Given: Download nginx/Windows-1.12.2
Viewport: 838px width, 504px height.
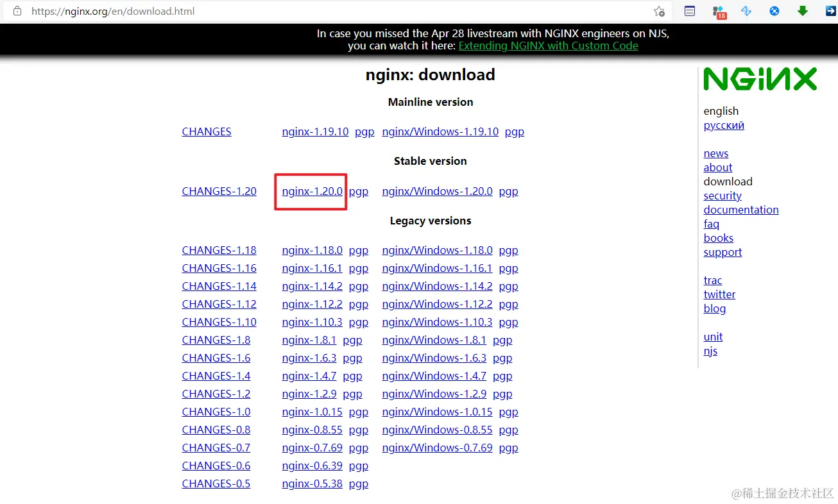Looking at the screenshot, I should click(x=437, y=304).
